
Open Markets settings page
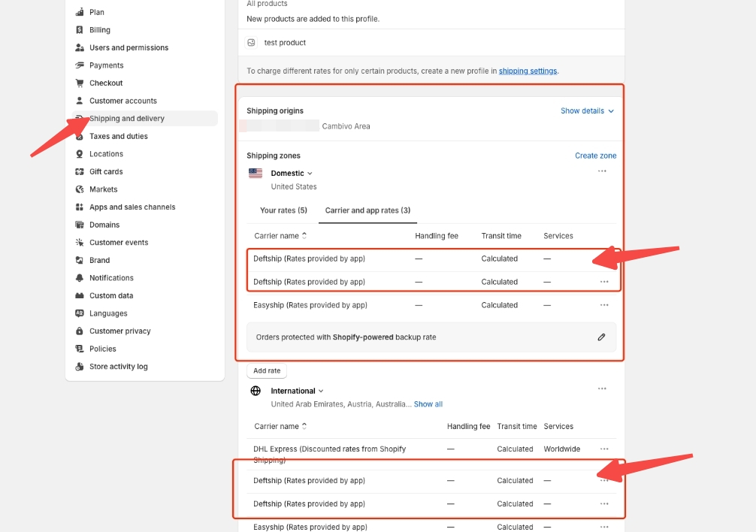click(103, 189)
